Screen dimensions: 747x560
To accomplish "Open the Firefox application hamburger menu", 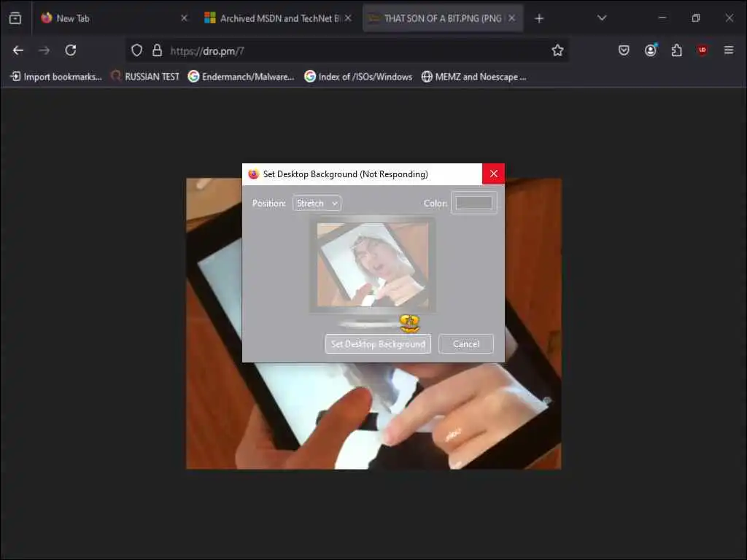I will [x=729, y=50].
